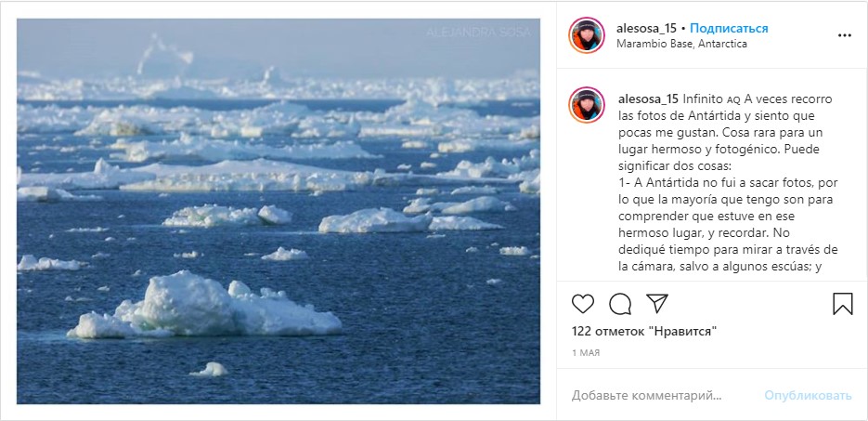Focus the Добавьте комментарий input field
Image resolution: width=868 pixels, height=421 pixels.
(659, 395)
